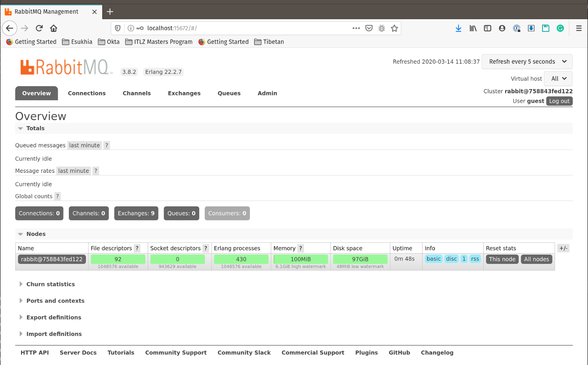Expand the Ports and contexts section
Viewport: 588px width, 365px height.
[x=55, y=301]
